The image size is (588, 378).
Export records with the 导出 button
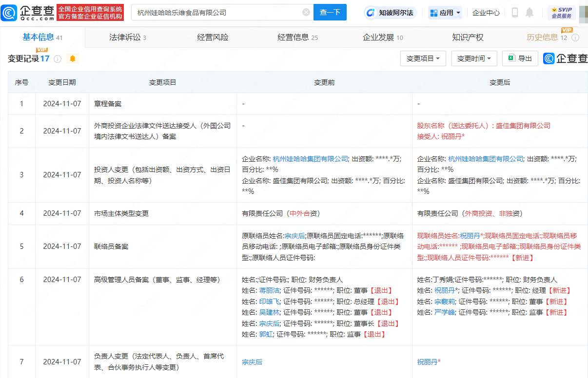520,58
